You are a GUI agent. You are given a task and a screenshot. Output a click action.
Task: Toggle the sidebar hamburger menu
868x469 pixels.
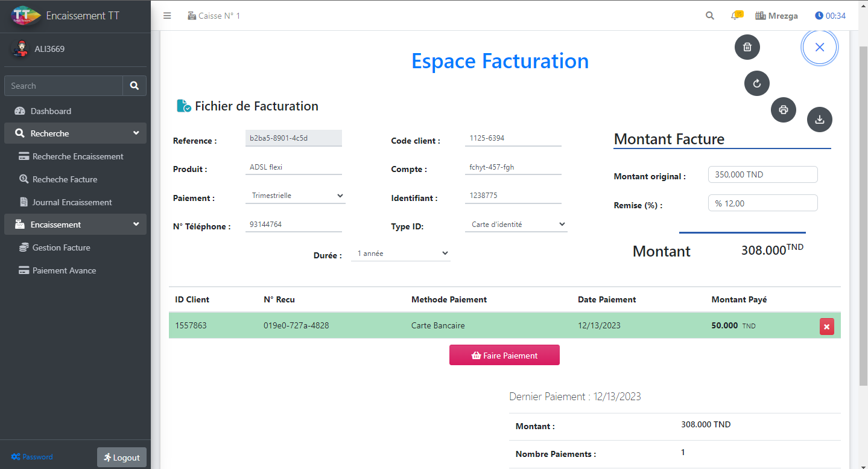pos(168,16)
